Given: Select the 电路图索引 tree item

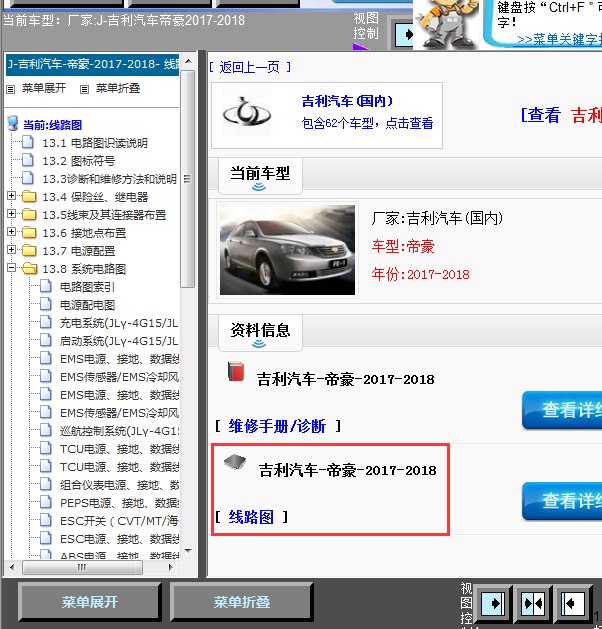Looking at the screenshot, I should point(87,287).
